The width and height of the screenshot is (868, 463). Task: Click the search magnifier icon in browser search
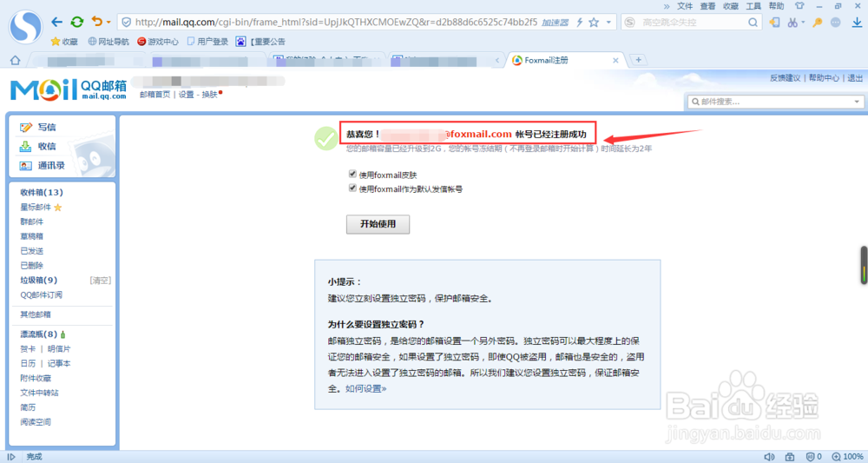click(x=753, y=23)
